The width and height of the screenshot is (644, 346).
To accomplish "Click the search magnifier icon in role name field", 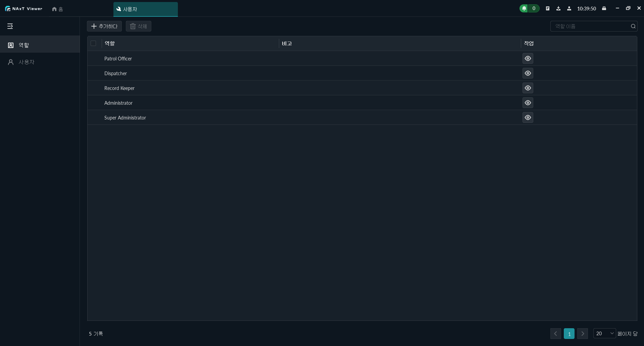I will pyautogui.click(x=633, y=26).
